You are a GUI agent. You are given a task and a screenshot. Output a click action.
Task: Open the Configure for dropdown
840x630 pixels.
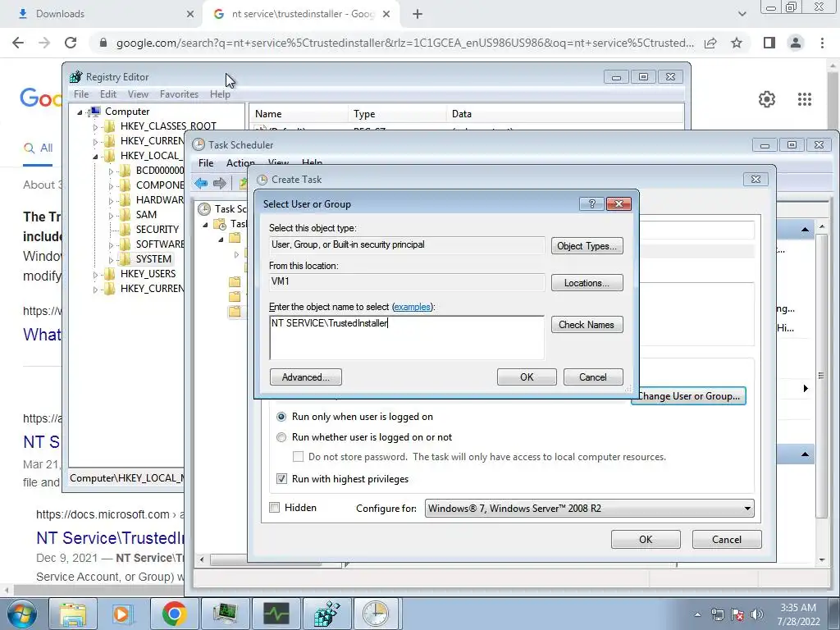tap(589, 509)
